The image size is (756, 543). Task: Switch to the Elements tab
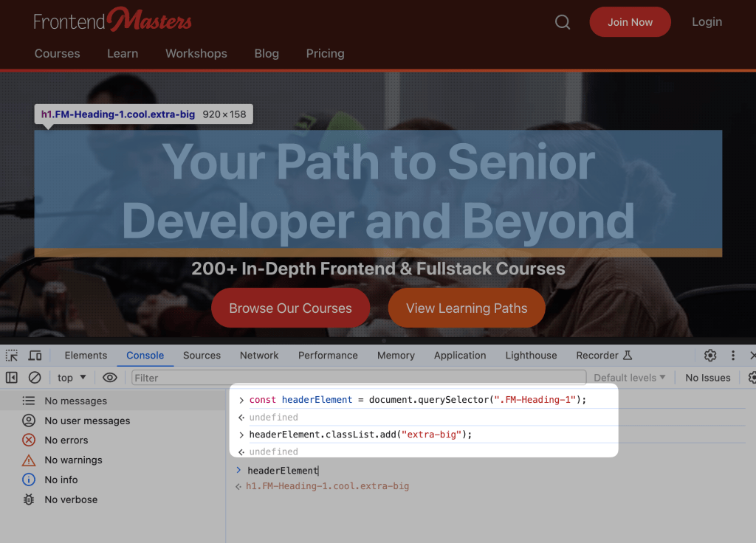point(86,356)
